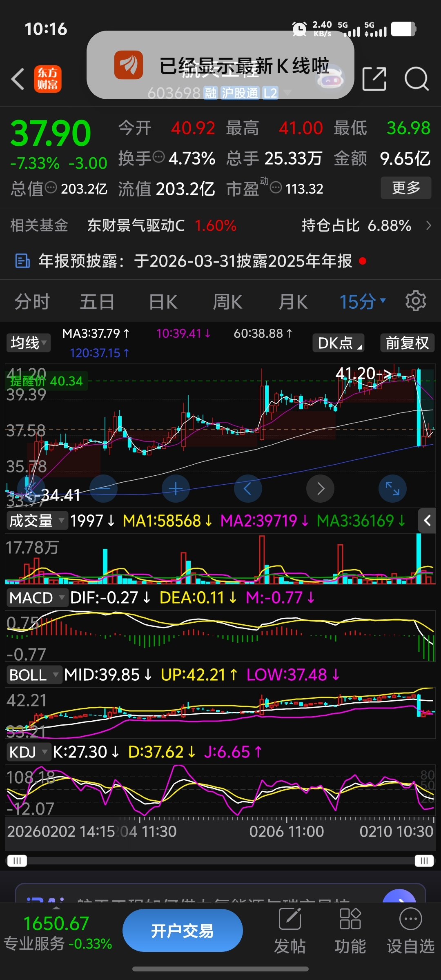Tap the MA1:58568 volume value
The image size is (441, 980).
pyautogui.click(x=167, y=521)
